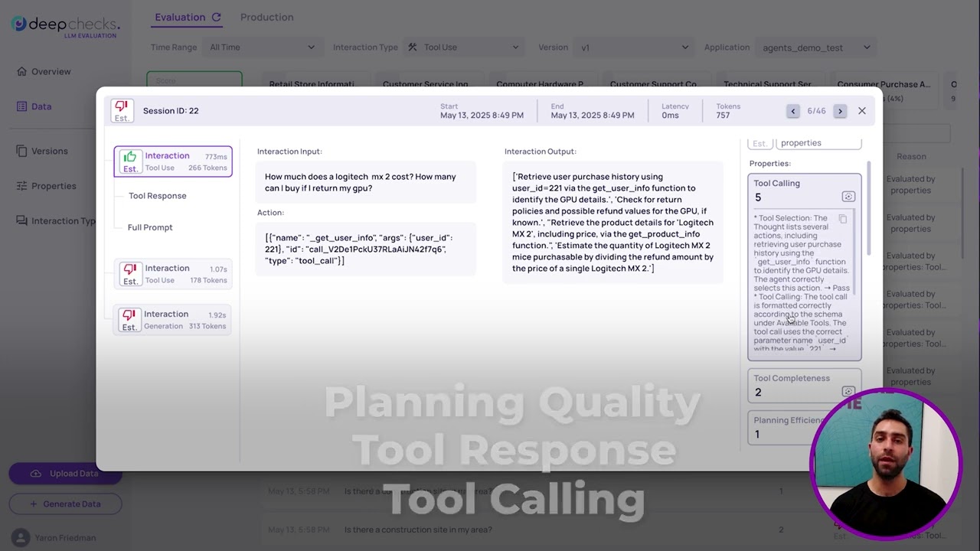Image resolution: width=980 pixels, height=551 pixels.
Task: Open the Interaction Type Tool Use dropdown
Action: (x=462, y=47)
